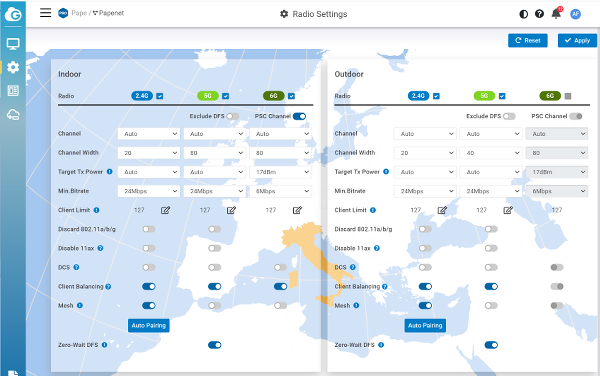Show Indoor Client Balancing help
This screenshot has height=376, width=600.
pyautogui.click(x=108, y=286)
